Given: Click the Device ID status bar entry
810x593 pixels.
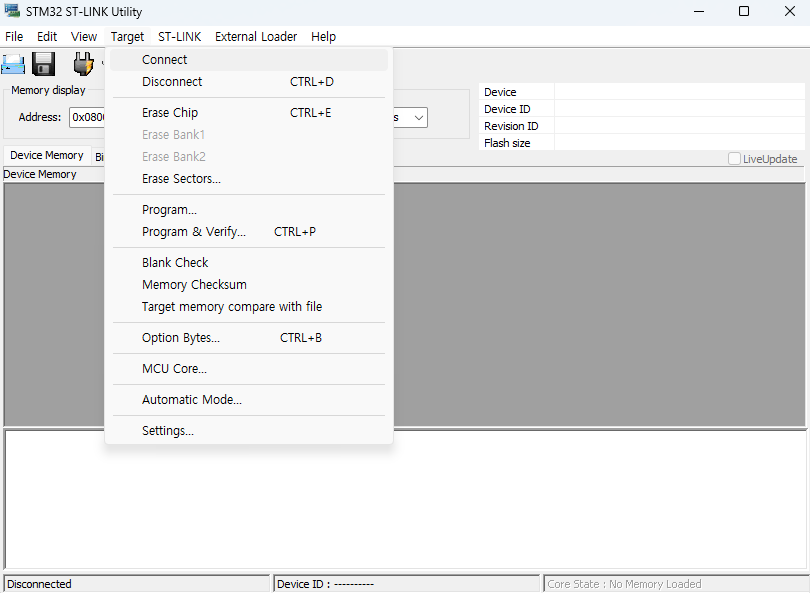Looking at the screenshot, I should coord(406,584).
